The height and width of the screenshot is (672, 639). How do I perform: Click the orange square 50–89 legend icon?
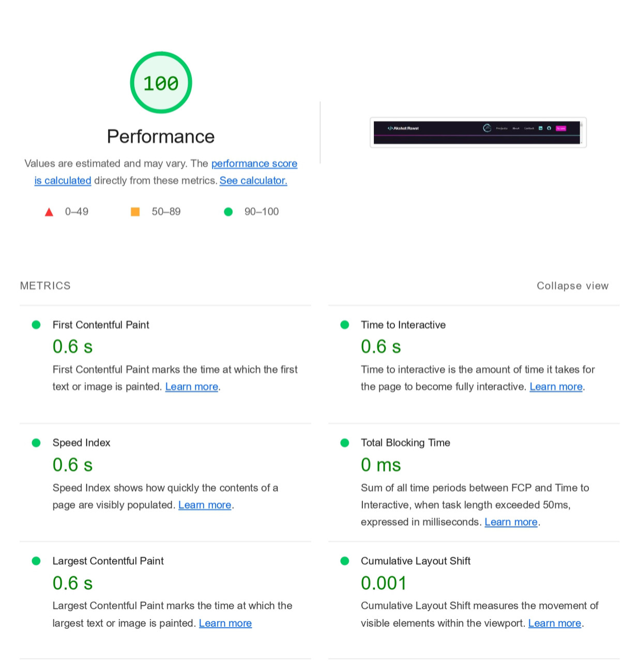coord(135,211)
